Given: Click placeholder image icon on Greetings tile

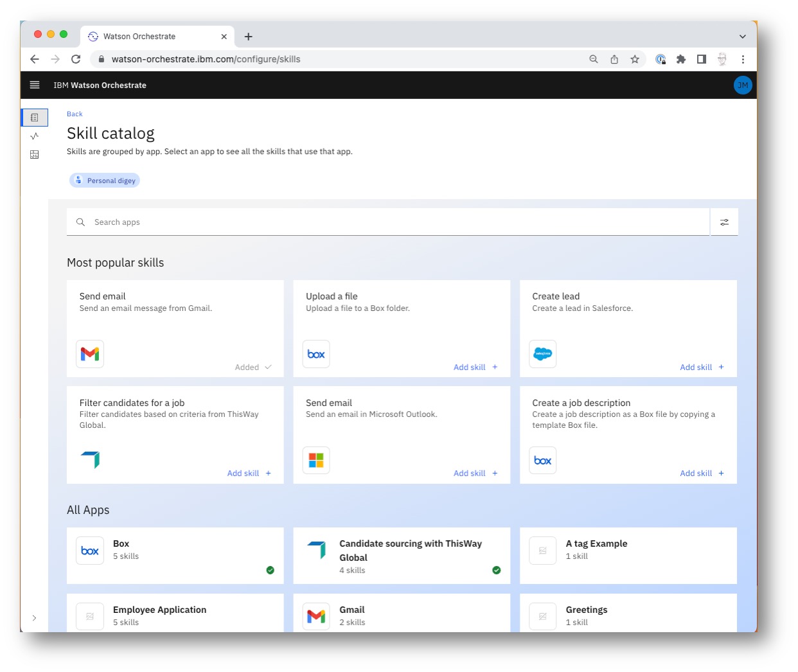Looking at the screenshot, I should pyautogui.click(x=543, y=617).
